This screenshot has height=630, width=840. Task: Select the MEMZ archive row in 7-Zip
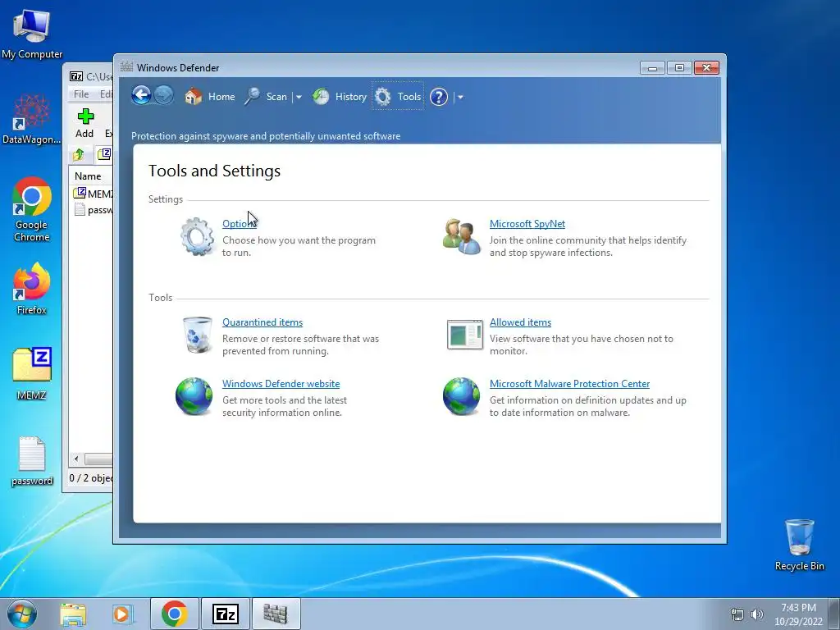(x=92, y=194)
